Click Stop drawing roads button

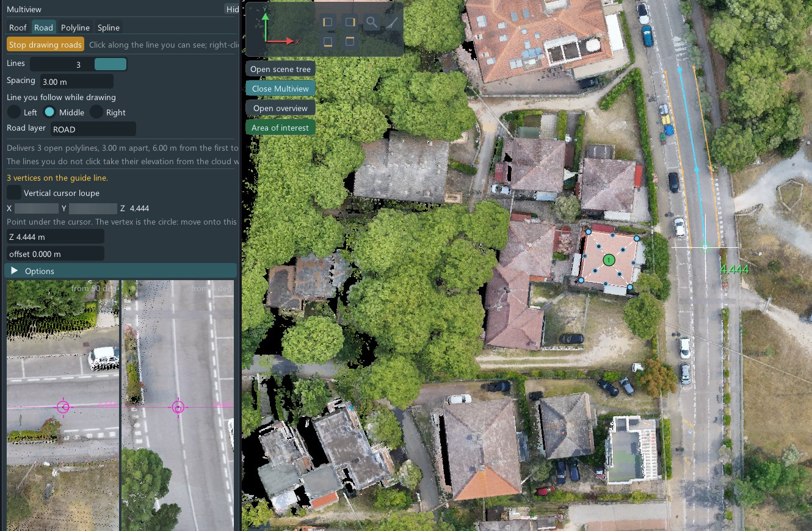tap(45, 45)
